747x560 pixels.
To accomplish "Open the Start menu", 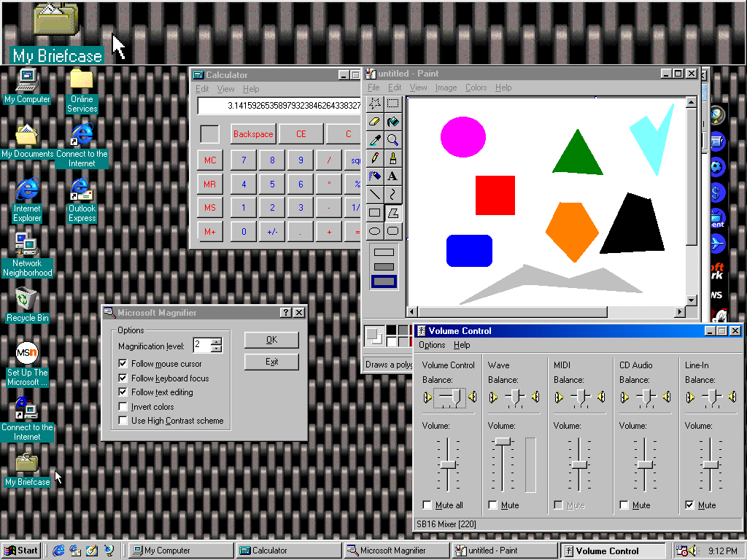I will click(x=21, y=551).
